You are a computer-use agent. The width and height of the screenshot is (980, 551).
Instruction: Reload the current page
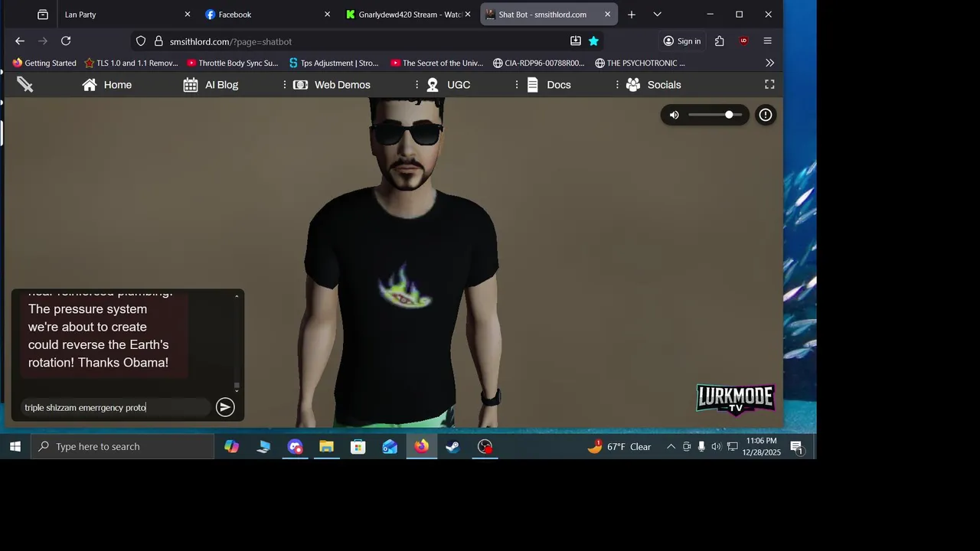coord(66,41)
